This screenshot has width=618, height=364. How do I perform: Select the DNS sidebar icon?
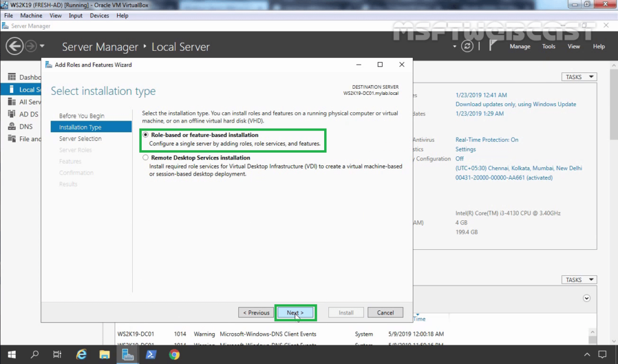(x=12, y=126)
